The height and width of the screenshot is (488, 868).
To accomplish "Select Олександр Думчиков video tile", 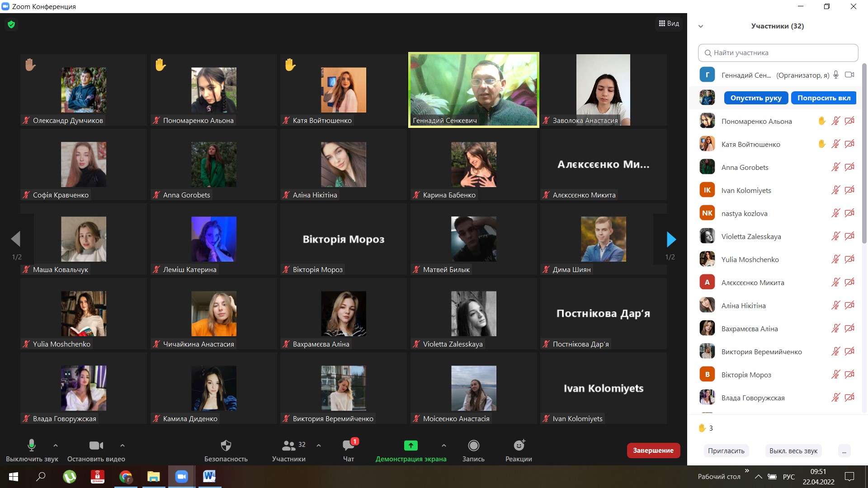I will click(x=84, y=90).
